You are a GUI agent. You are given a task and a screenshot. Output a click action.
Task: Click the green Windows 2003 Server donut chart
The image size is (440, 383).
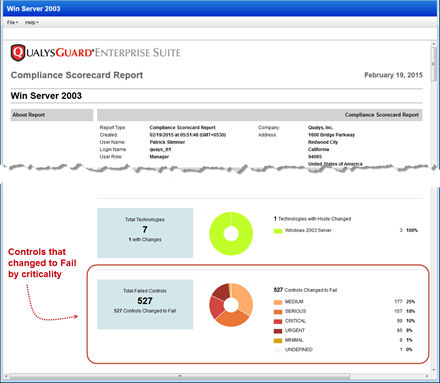pos(231,233)
